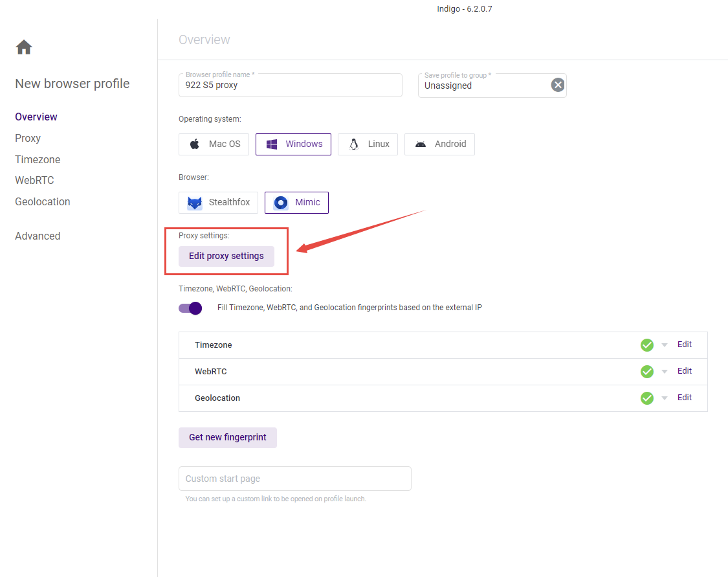Expand the Timezone row dropdown arrow
This screenshot has height=577, width=728.
(x=664, y=345)
